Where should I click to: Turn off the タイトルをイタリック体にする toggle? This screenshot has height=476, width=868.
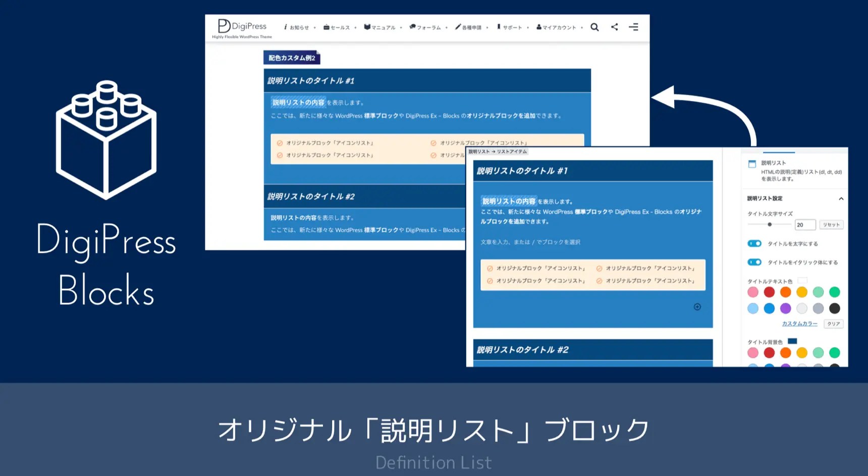click(754, 262)
